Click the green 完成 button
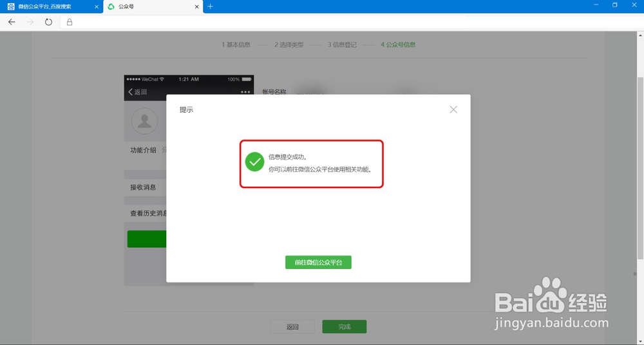Viewport: 644px width, 345px height. click(x=345, y=327)
